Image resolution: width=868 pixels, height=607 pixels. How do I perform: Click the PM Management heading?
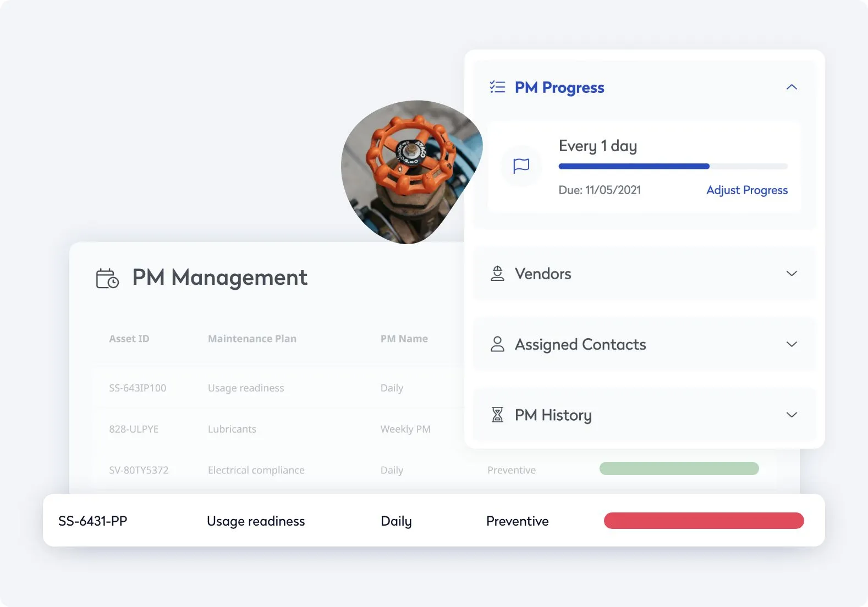point(219,278)
